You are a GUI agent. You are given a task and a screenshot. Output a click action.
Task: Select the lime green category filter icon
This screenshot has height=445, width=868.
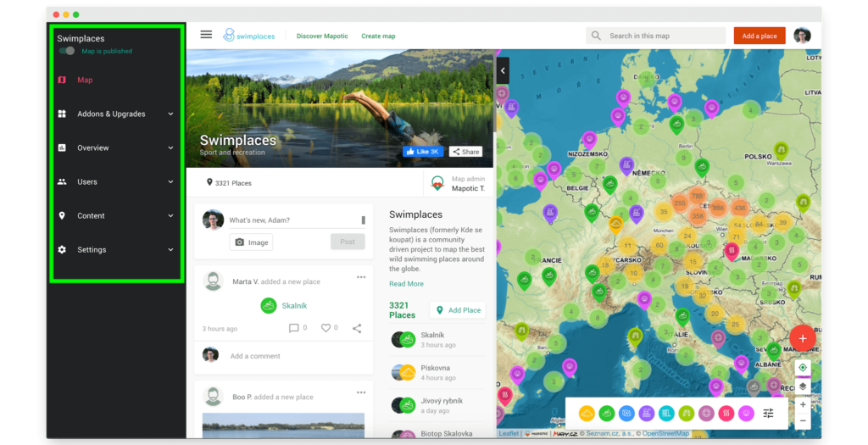[x=687, y=413]
